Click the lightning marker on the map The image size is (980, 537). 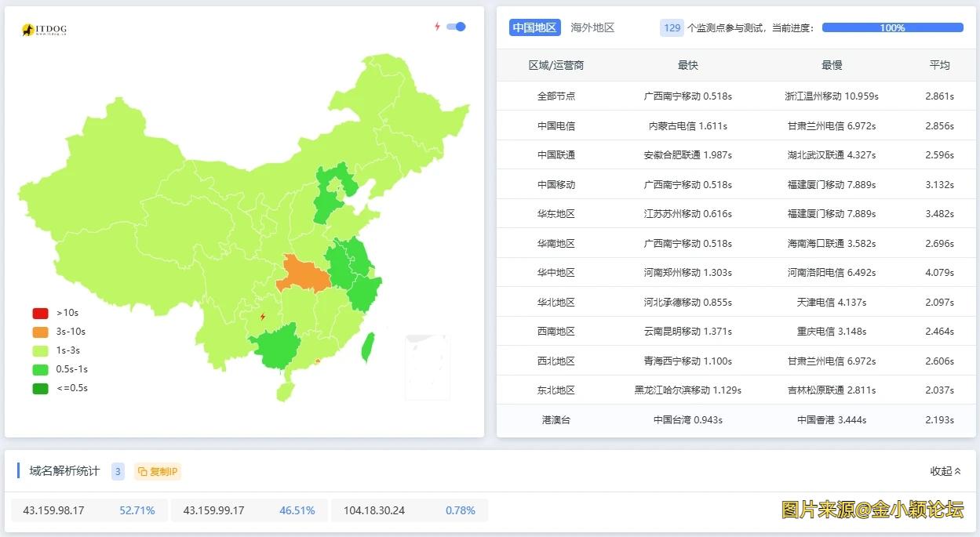pyautogui.click(x=262, y=317)
